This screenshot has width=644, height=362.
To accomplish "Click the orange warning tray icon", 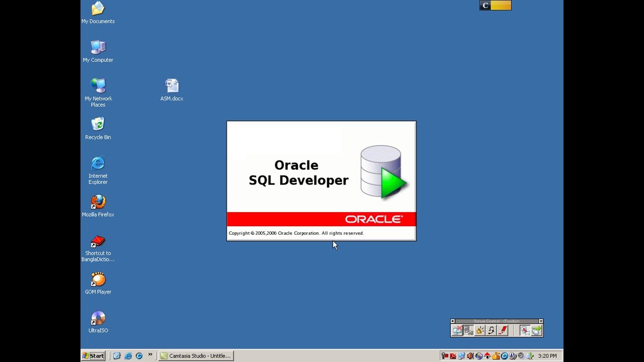I will [x=496, y=356].
